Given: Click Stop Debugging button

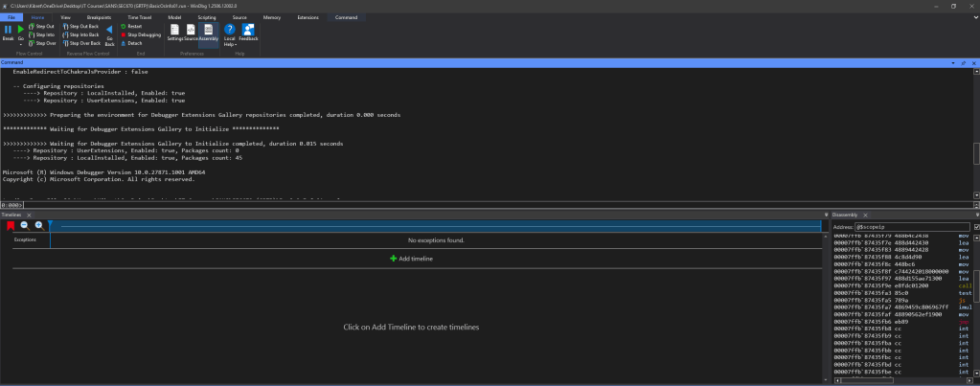Looking at the screenshot, I should [143, 34].
